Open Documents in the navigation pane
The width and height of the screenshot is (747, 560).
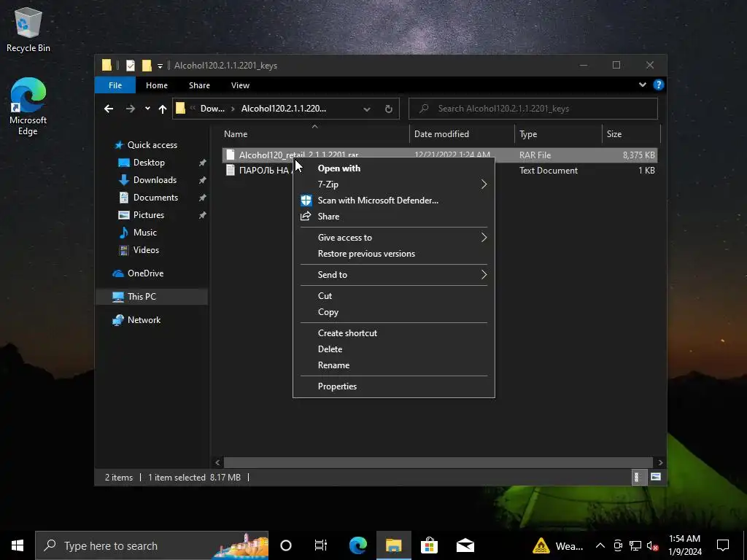click(x=155, y=198)
